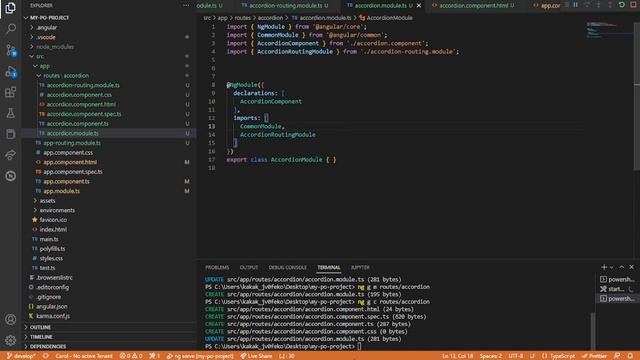
Task: Click the develop branch in status bar
Action: [21, 356]
